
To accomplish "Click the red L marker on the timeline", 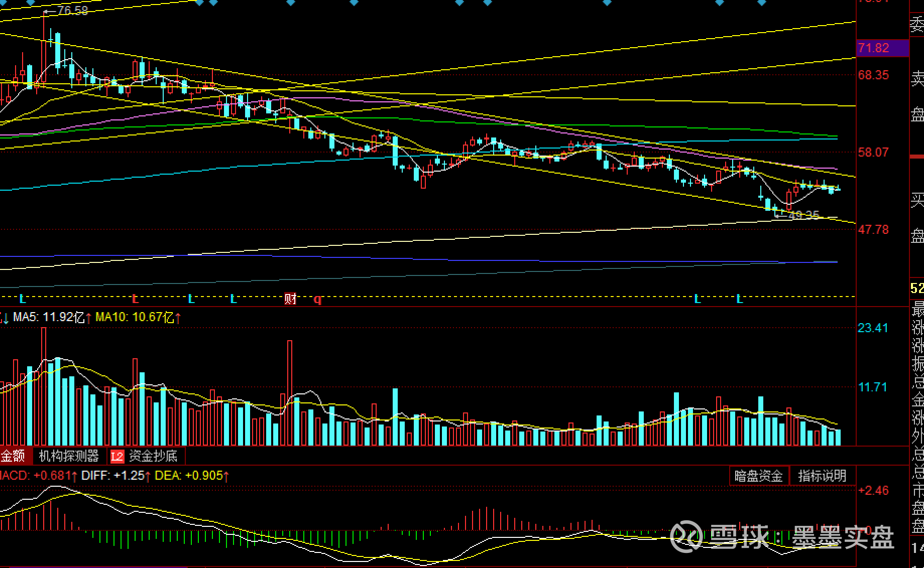I will [135, 299].
